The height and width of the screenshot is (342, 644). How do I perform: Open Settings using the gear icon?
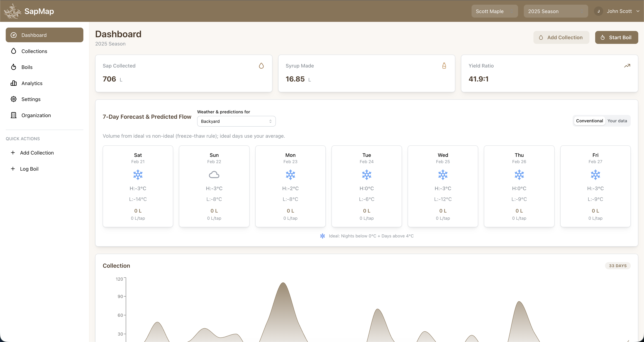14,99
